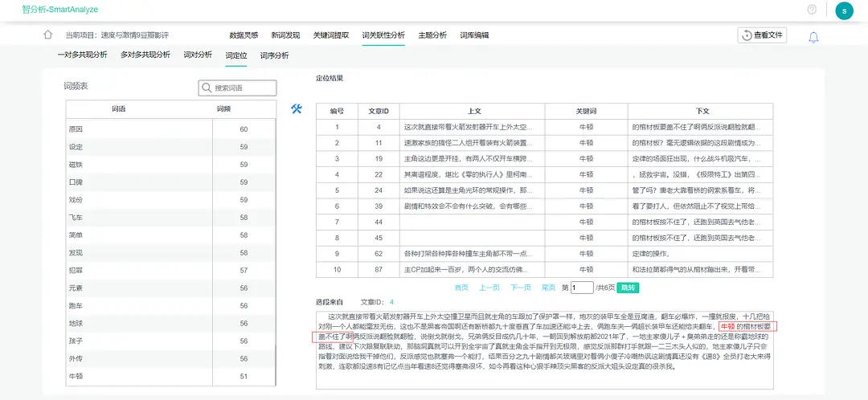Focus the 搜索词语 search field
Image resolution: width=868 pixels, height=400 pixels.
(237, 88)
